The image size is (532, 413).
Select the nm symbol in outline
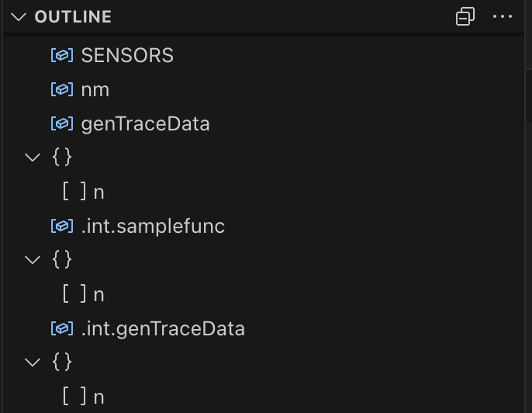pyautogui.click(x=95, y=89)
